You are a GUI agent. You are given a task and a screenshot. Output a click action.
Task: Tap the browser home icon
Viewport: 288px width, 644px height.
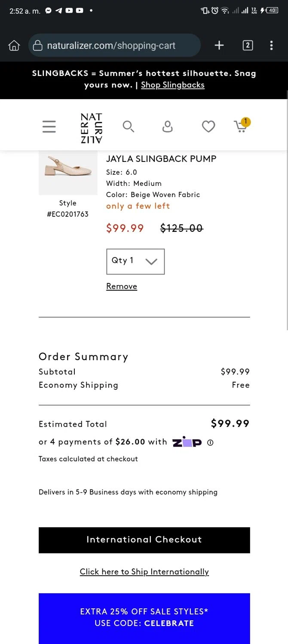[x=14, y=46]
